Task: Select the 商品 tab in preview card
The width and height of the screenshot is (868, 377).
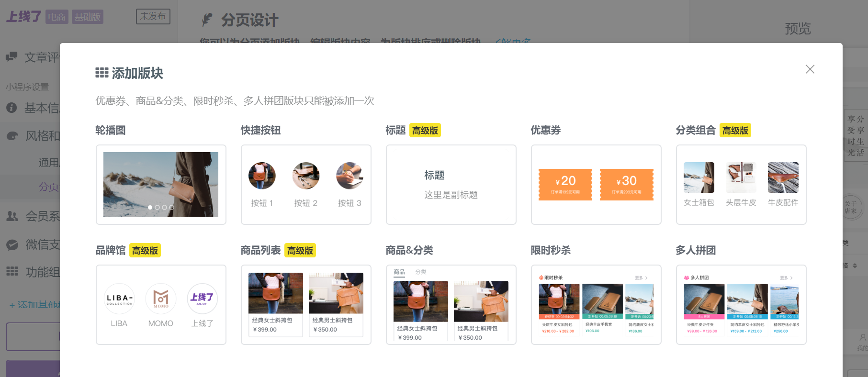Action: 399,272
